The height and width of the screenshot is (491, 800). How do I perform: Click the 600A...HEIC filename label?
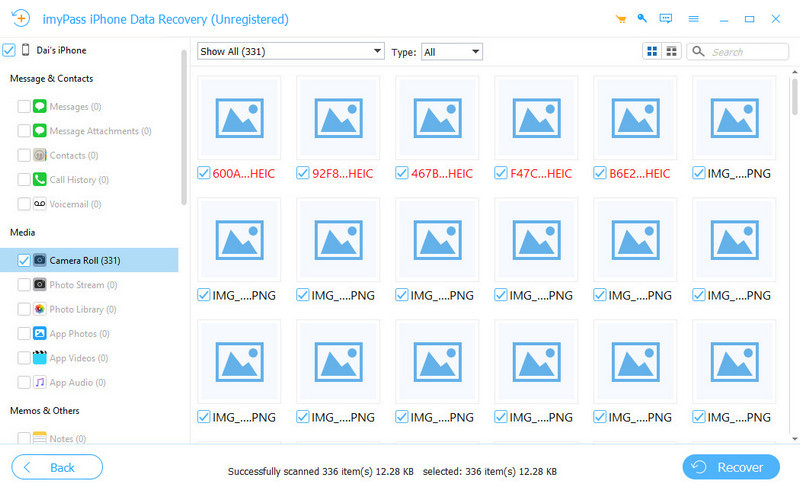click(243, 174)
